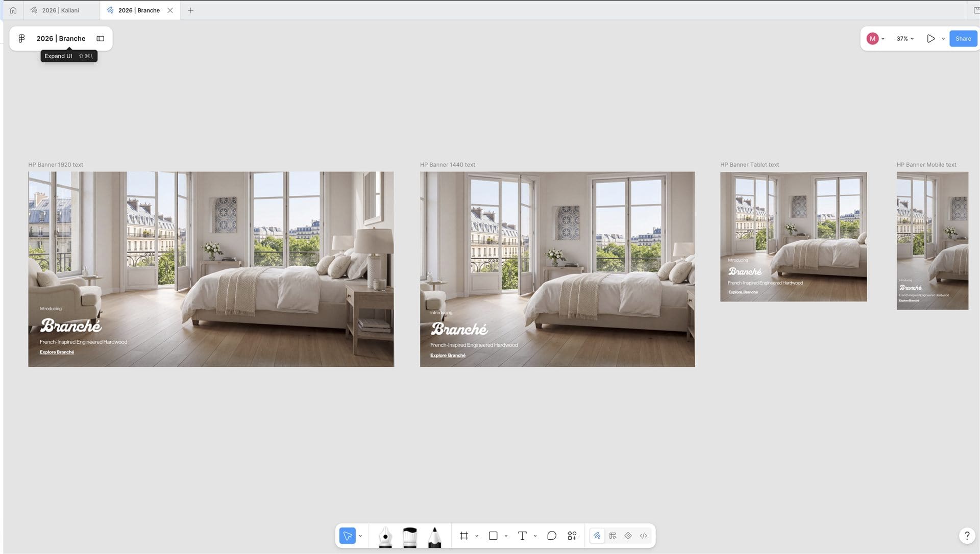980x554 pixels.
Task: Open Text tool options dropdown
Action: coord(535,536)
